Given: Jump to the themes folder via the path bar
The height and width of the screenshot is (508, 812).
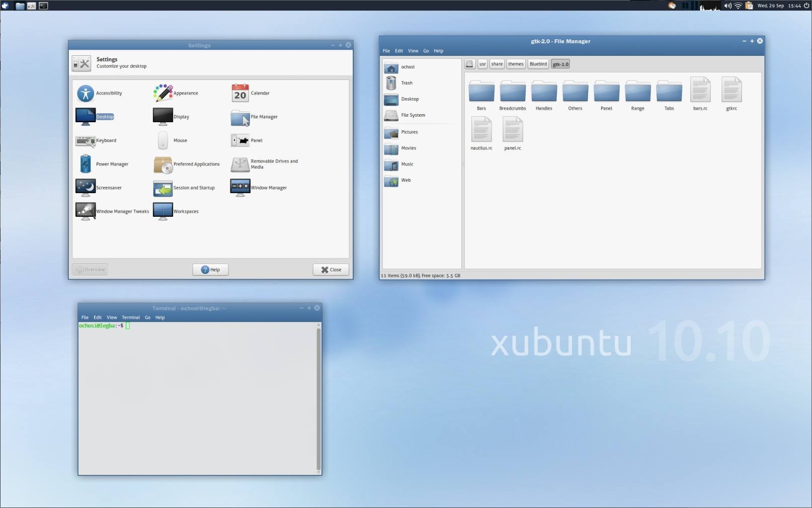Looking at the screenshot, I should pyautogui.click(x=515, y=64).
